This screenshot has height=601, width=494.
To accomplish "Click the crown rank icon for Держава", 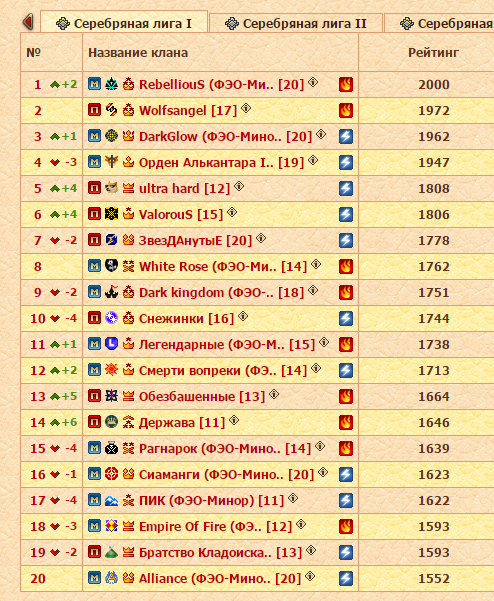I will [128, 422].
